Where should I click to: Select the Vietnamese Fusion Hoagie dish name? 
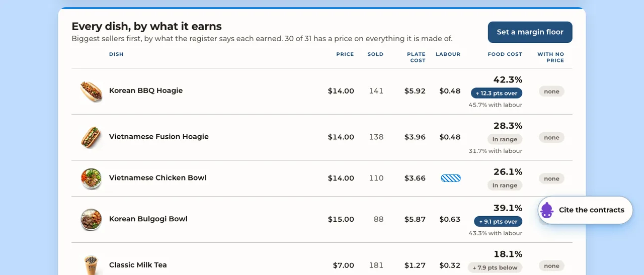click(x=159, y=137)
